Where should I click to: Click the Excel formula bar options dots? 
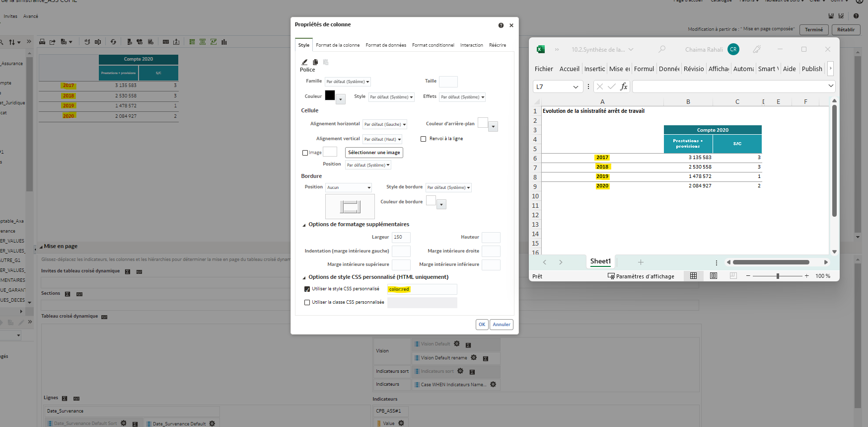588,86
